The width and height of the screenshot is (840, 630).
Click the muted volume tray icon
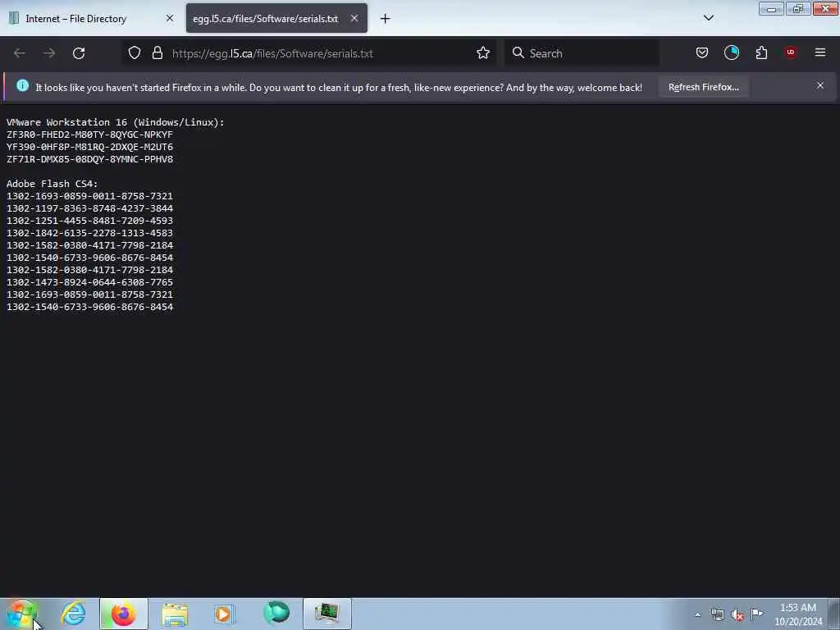pyautogui.click(x=737, y=615)
